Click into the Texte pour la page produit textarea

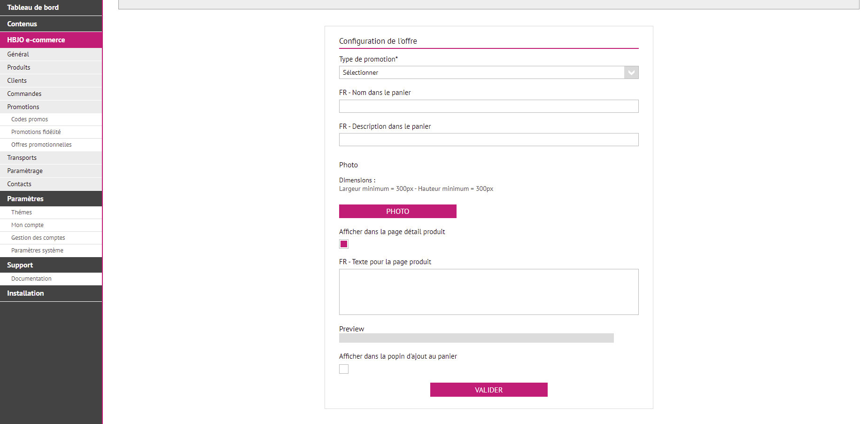tap(488, 291)
